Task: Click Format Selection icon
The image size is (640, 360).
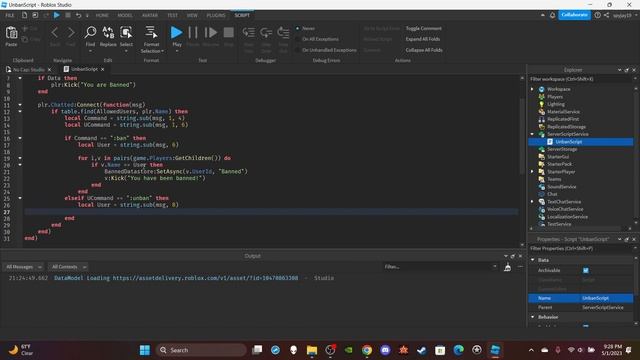Action: (151, 32)
